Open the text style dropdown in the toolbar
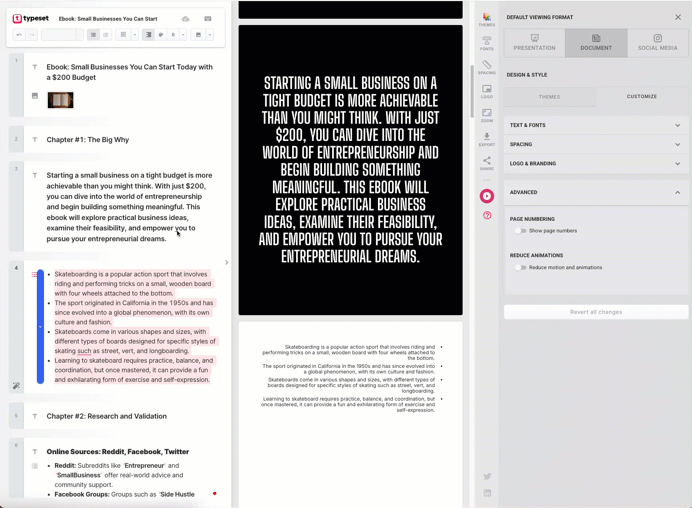The image size is (692, 508). coord(62,34)
